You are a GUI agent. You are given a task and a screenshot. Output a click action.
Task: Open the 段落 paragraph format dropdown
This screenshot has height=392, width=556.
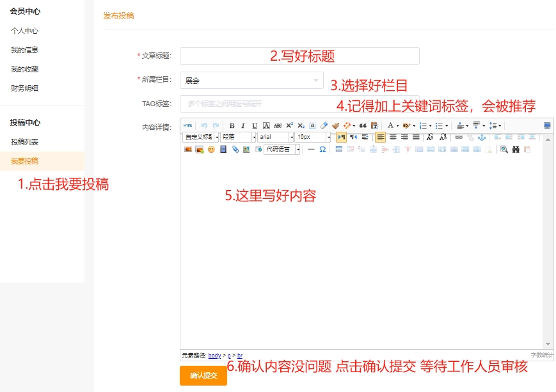click(238, 137)
